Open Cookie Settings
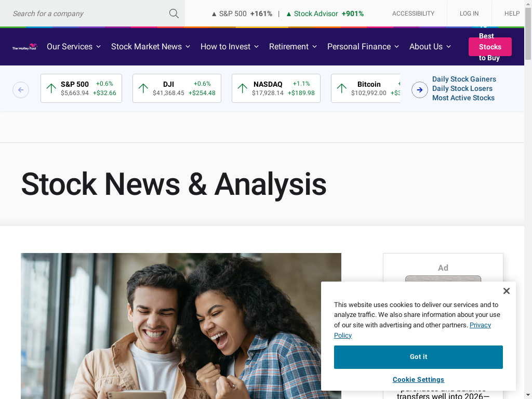 (418, 380)
